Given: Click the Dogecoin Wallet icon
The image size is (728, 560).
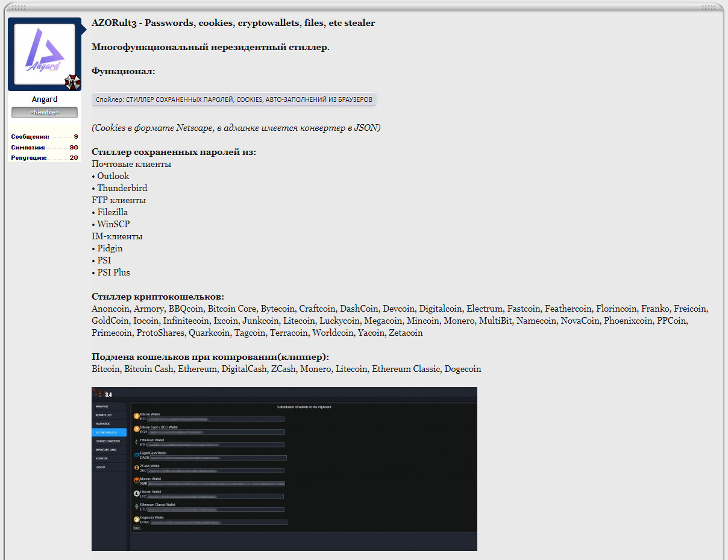Looking at the screenshot, I should [136, 519].
